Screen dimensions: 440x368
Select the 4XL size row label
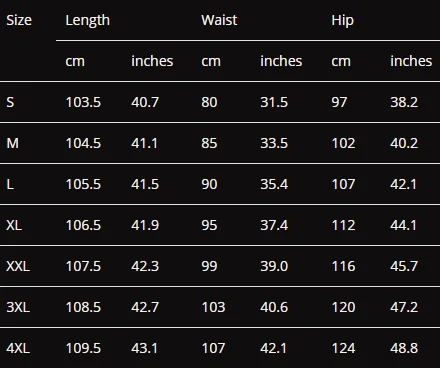[x=18, y=348]
